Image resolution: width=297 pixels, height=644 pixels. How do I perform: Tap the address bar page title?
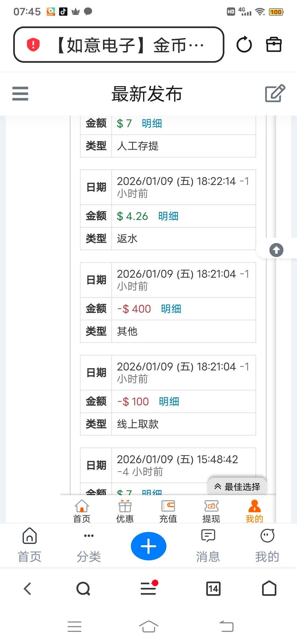click(129, 45)
